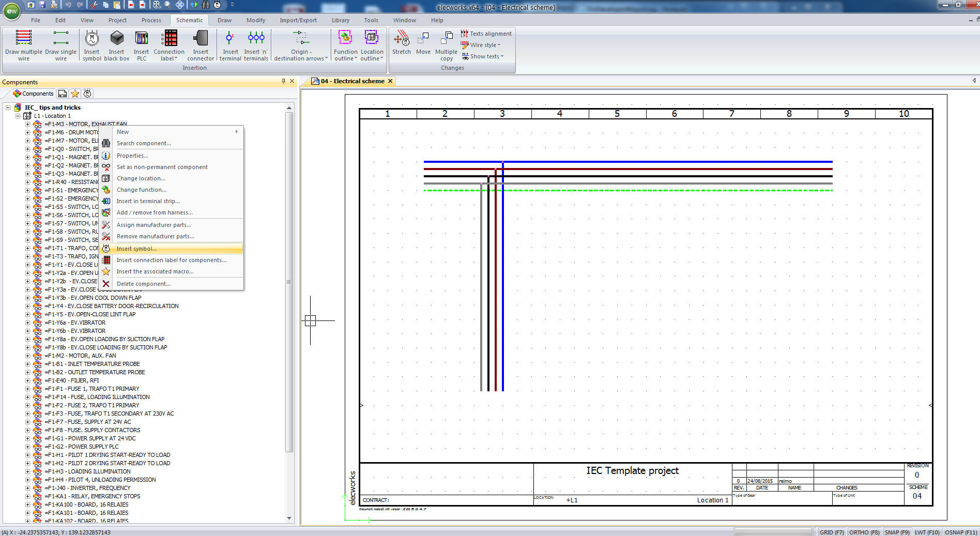
Task: Click Draw multiple wire tool
Action: (x=24, y=45)
